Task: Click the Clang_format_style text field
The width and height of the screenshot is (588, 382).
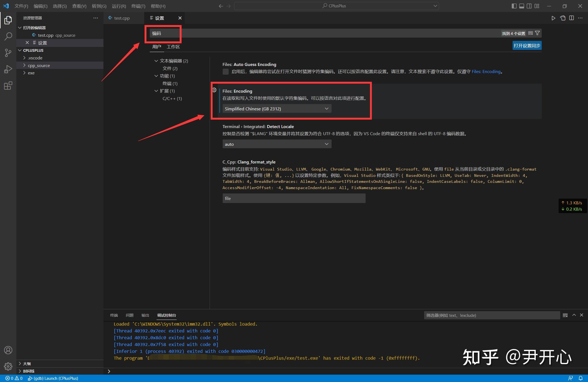Action: coord(294,198)
